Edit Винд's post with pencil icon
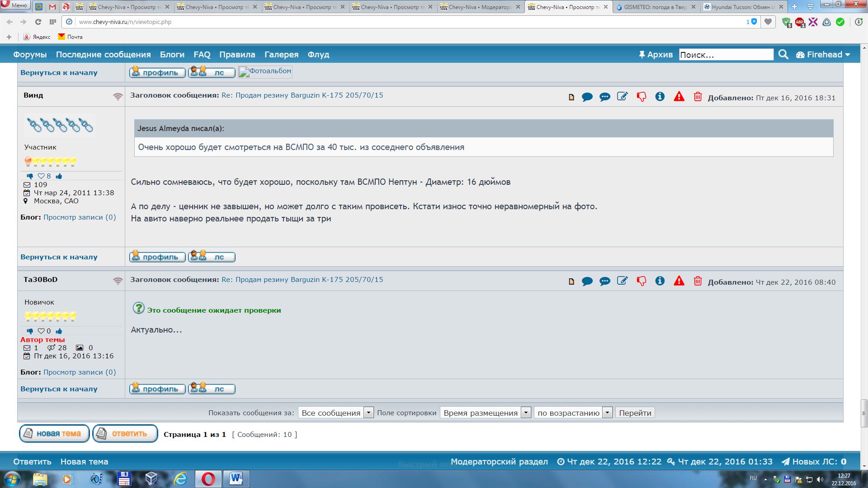Screen dimensions: 868x488 coord(623,97)
